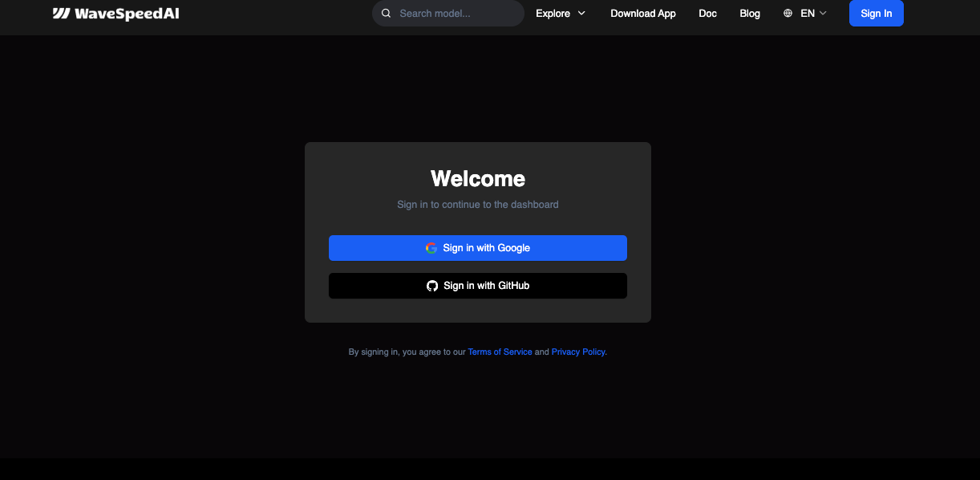Click the WaveSpeedAI wordmark text
Viewport: 980px width, 480px height.
pyautogui.click(x=127, y=14)
